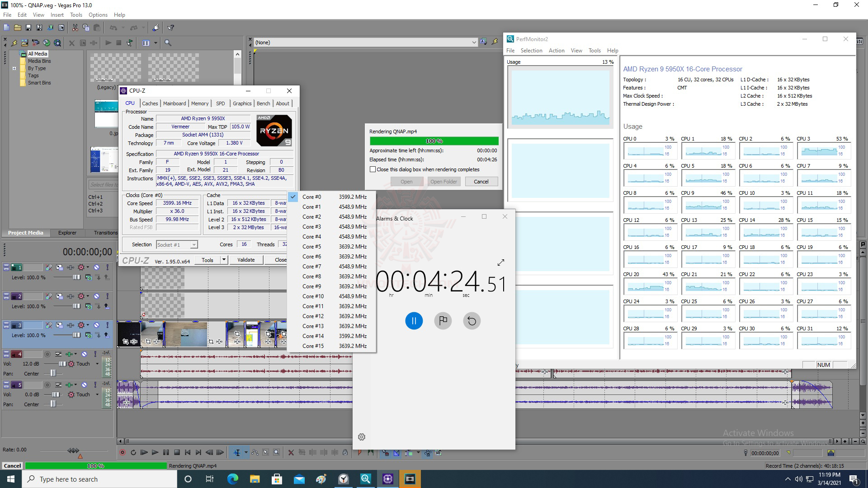This screenshot has width=868, height=488.
Task: Open the What's This help cursor tool
Action: [171, 28]
